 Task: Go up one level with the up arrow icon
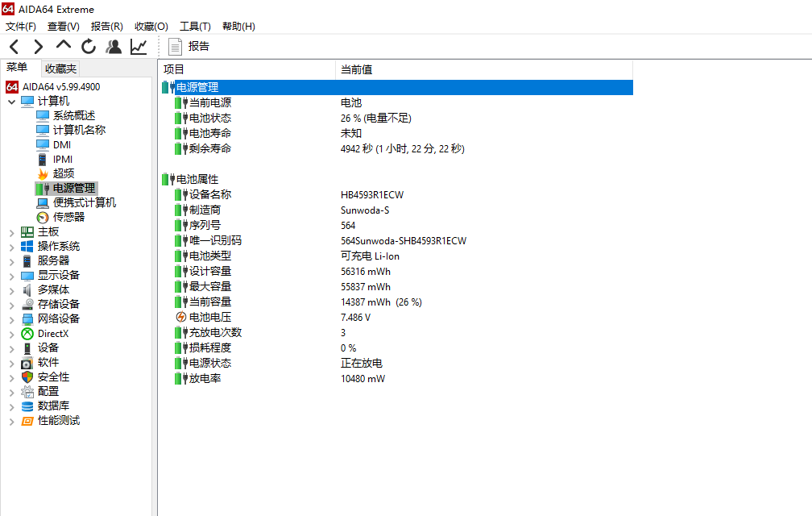click(x=63, y=45)
